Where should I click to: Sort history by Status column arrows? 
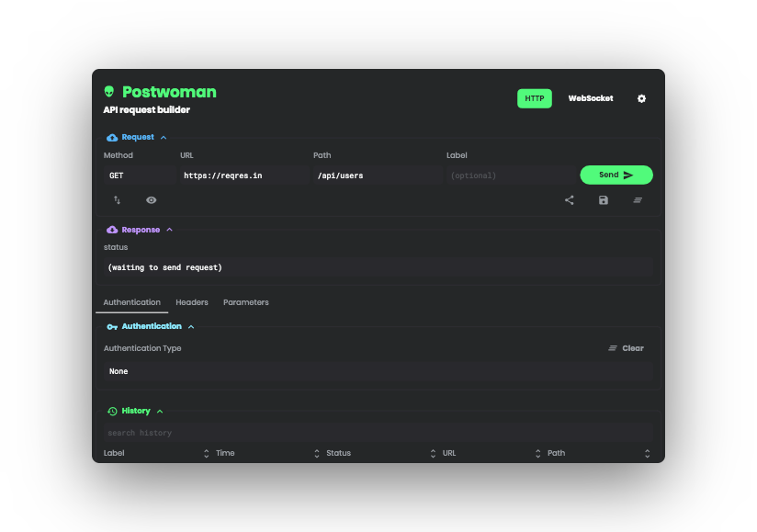pyautogui.click(x=433, y=453)
